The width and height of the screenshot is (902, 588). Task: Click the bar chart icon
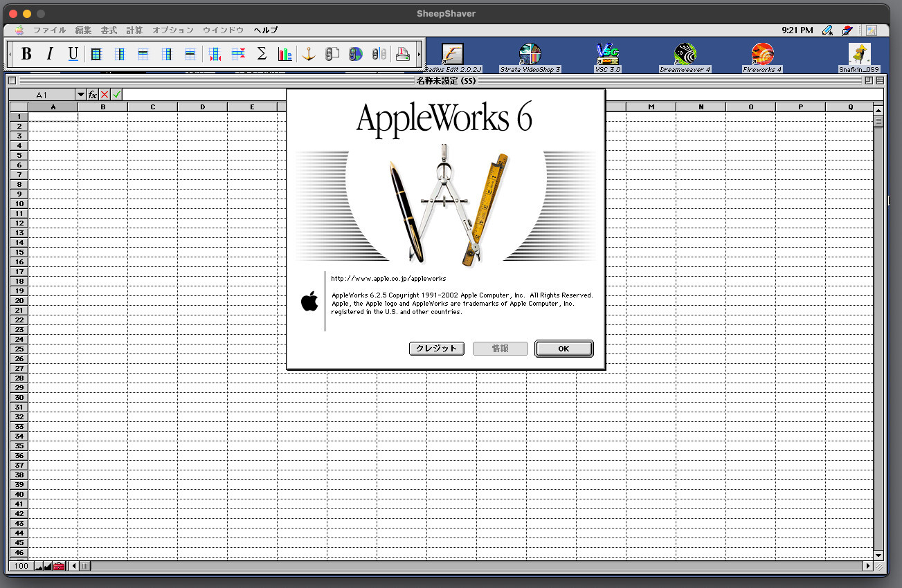pyautogui.click(x=285, y=54)
